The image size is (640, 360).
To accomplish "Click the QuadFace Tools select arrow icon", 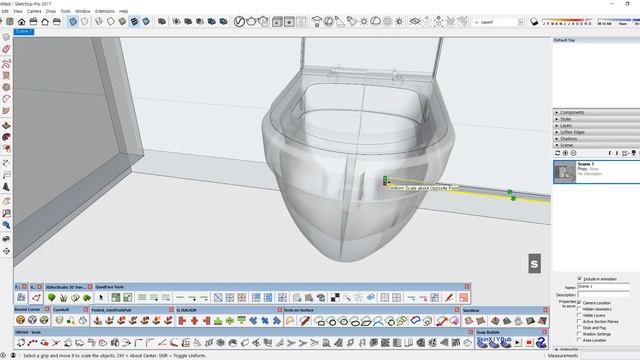I will tap(101, 298).
